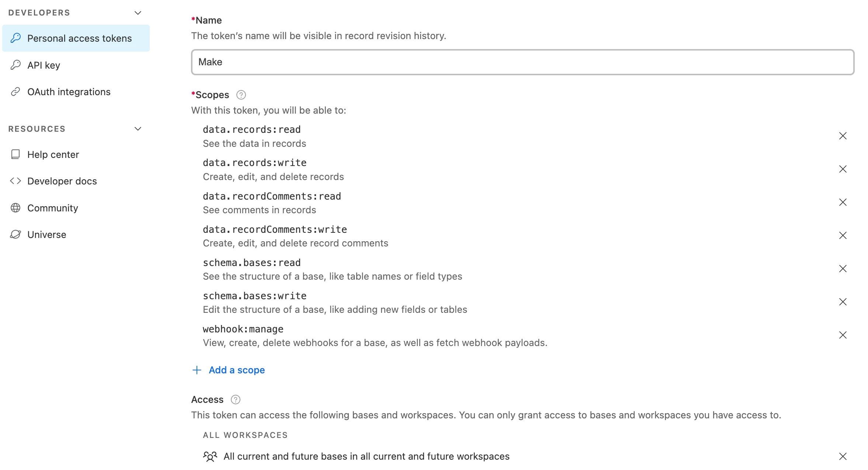
Task: Click the token Name input field
Action: [x=522, y=62]
